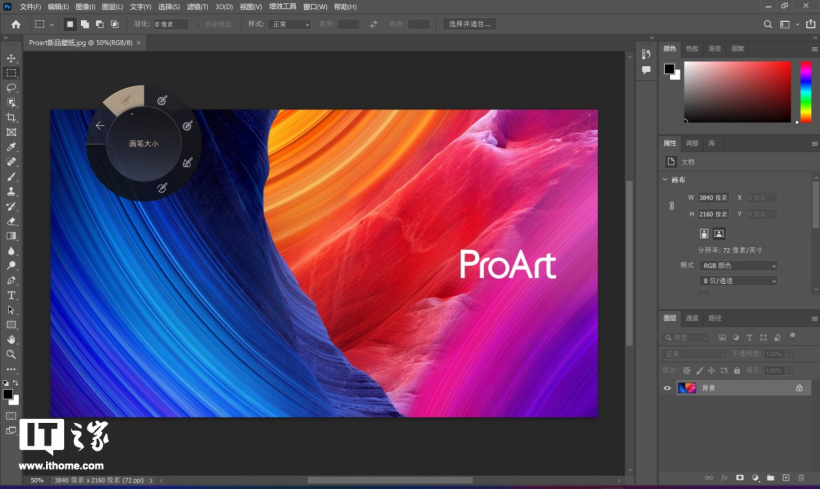This screenshot has width=820, height=489.
Task: Hide the 背景 layer with the eye icon
Action: tap(667, 387)
